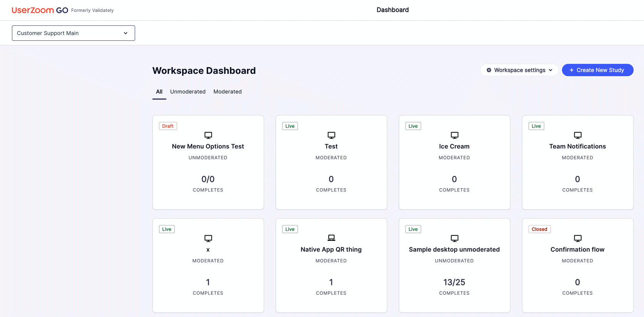Click the desktop icon on New Menu Options Test card

208,135
